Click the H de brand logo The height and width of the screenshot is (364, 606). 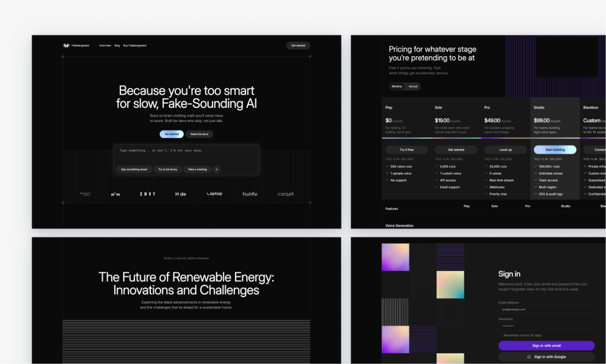180,194
